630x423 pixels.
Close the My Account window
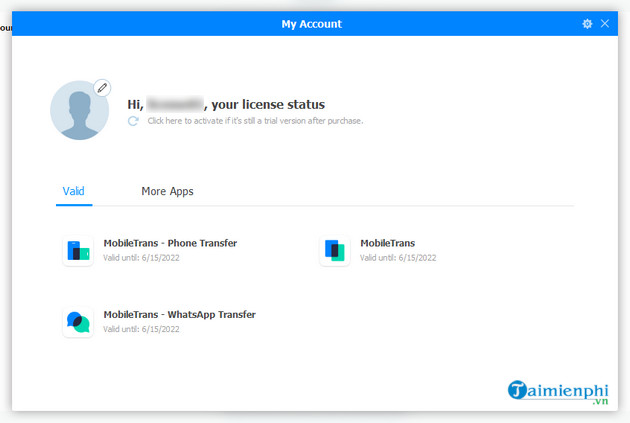coord(605,23)
